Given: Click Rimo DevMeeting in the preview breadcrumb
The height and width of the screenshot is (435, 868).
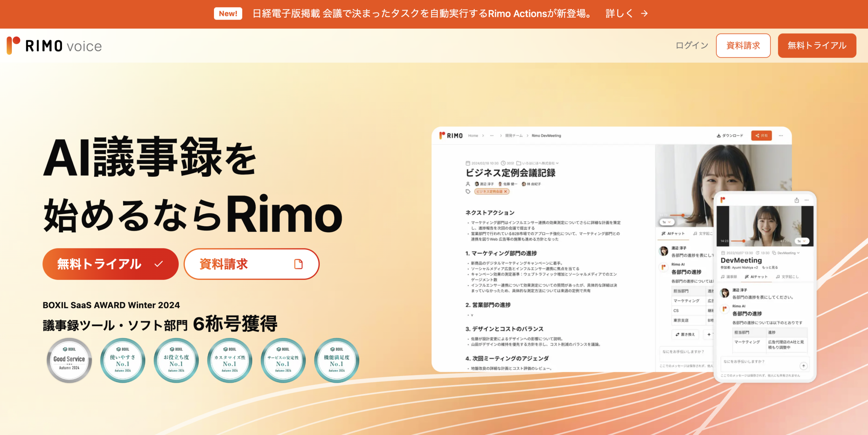Looking at the screenshot, I should [x=546, y=135].
